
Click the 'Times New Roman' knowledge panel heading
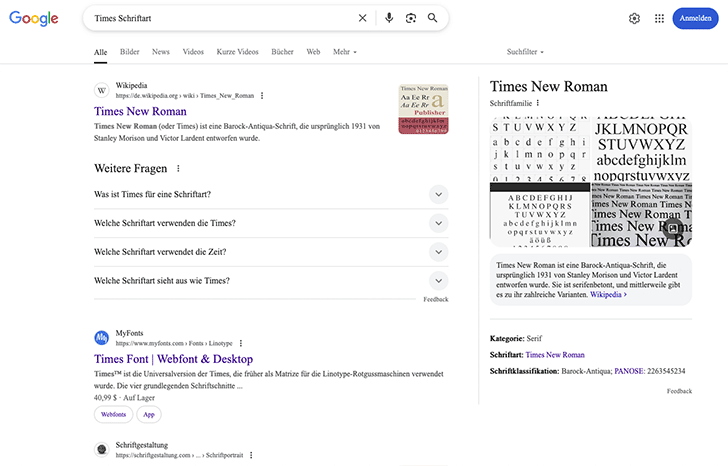click(548, 86)
